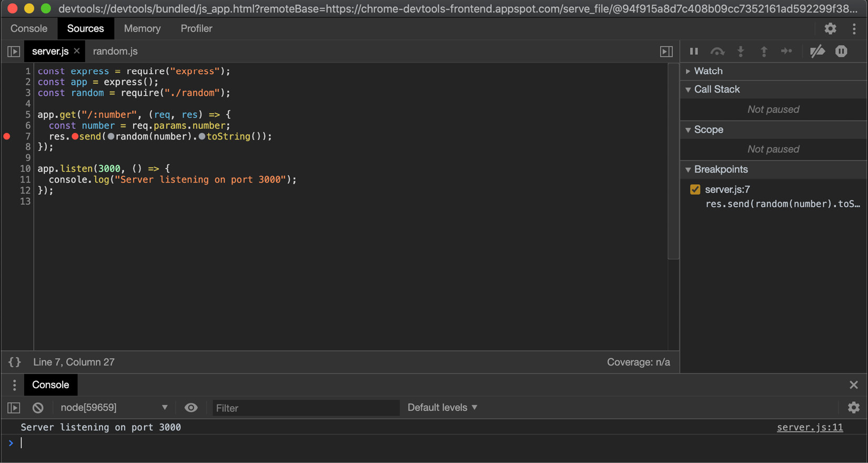Select the Sources tab
This screenshot has width=868, height=463.
point(85,28)
